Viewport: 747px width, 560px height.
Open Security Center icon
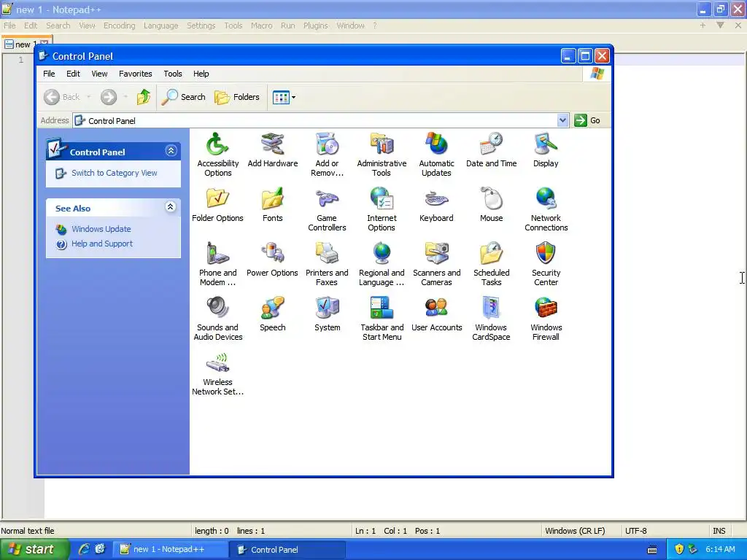546,263
